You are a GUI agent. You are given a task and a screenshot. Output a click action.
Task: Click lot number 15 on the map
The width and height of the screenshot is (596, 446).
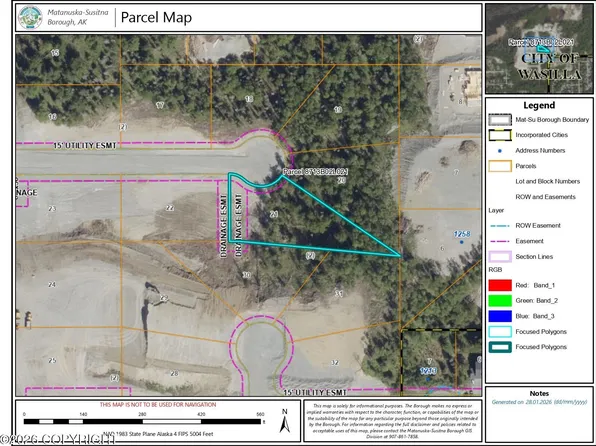tap(55, 53)
